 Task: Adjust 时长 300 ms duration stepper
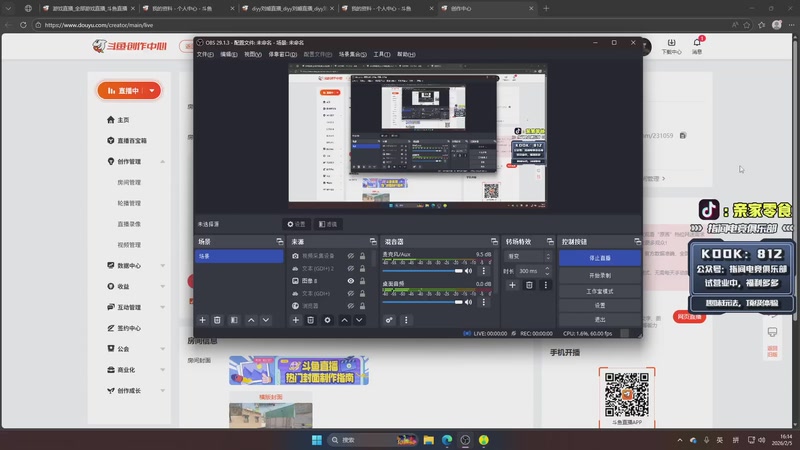tap(547, 271)
